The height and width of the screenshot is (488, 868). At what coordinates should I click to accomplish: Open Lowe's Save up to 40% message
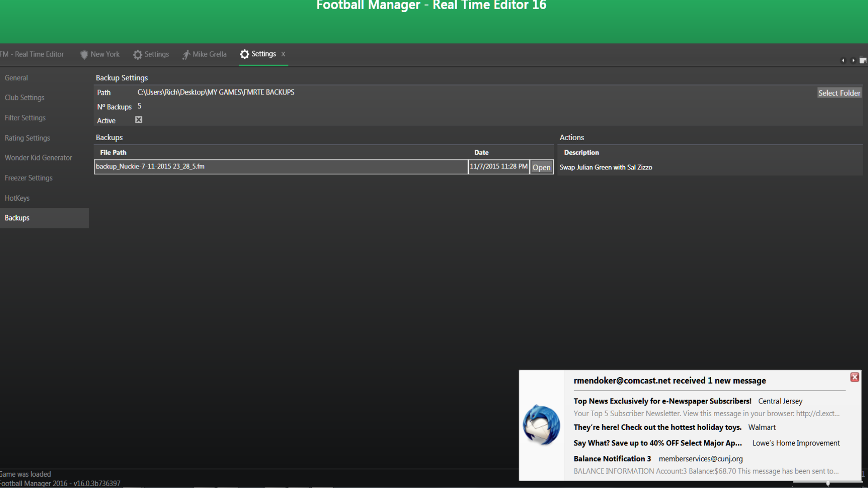point(657,443)
